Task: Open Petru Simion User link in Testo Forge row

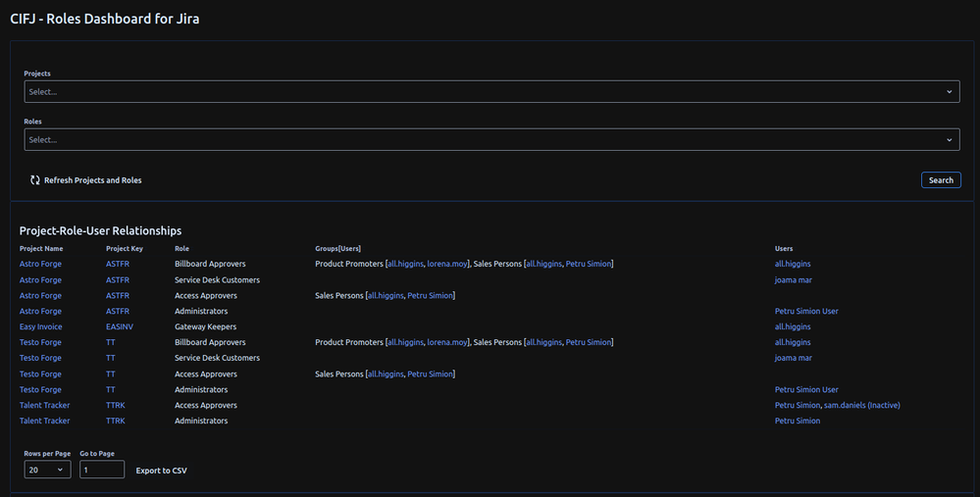Action: tap(806, 389)
